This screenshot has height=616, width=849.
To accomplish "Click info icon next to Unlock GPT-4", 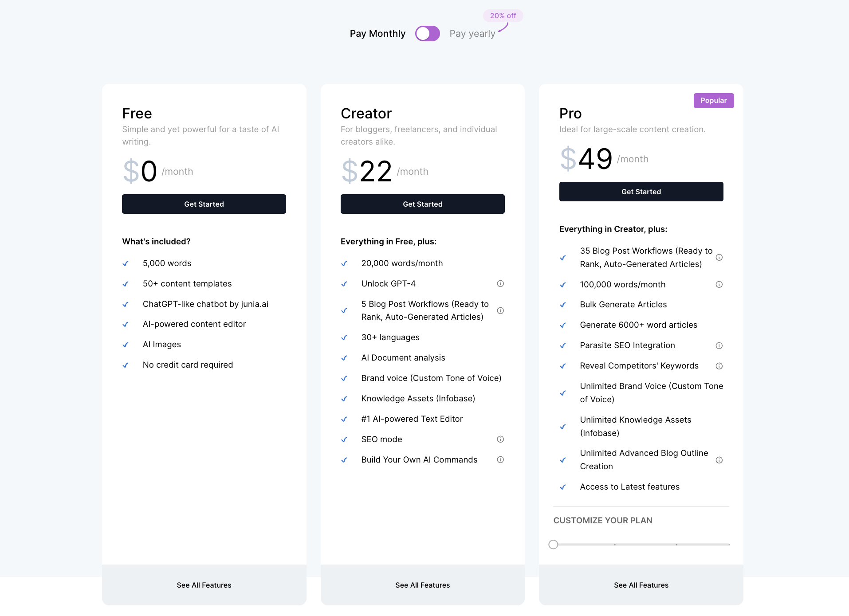I will 500,284.
